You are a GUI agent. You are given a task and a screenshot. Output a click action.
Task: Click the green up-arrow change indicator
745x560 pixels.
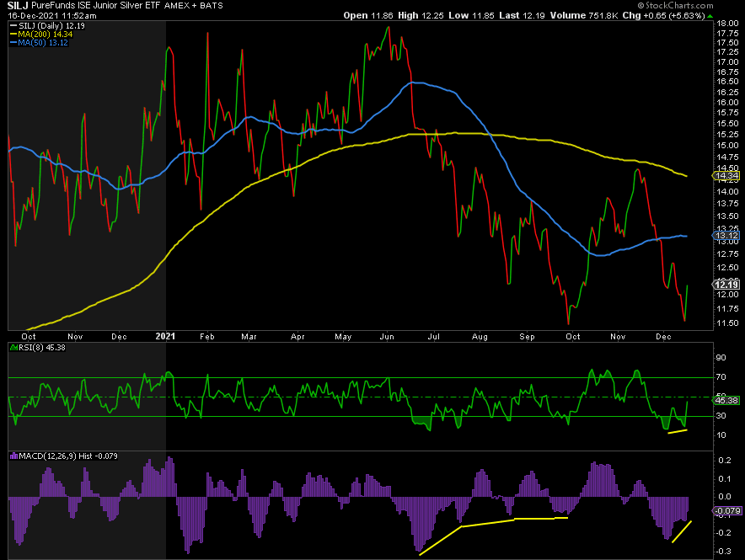(x=710, y=16)
